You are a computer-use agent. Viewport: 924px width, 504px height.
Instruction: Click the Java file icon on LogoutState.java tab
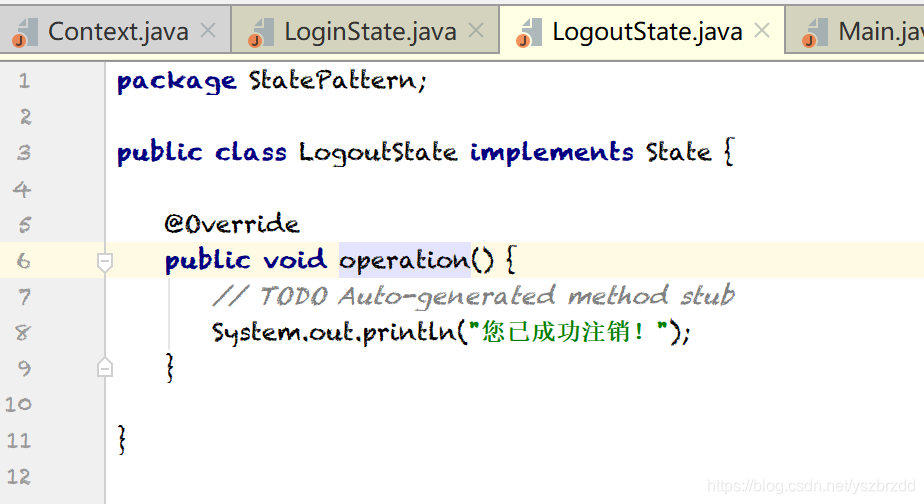point(529,32)
